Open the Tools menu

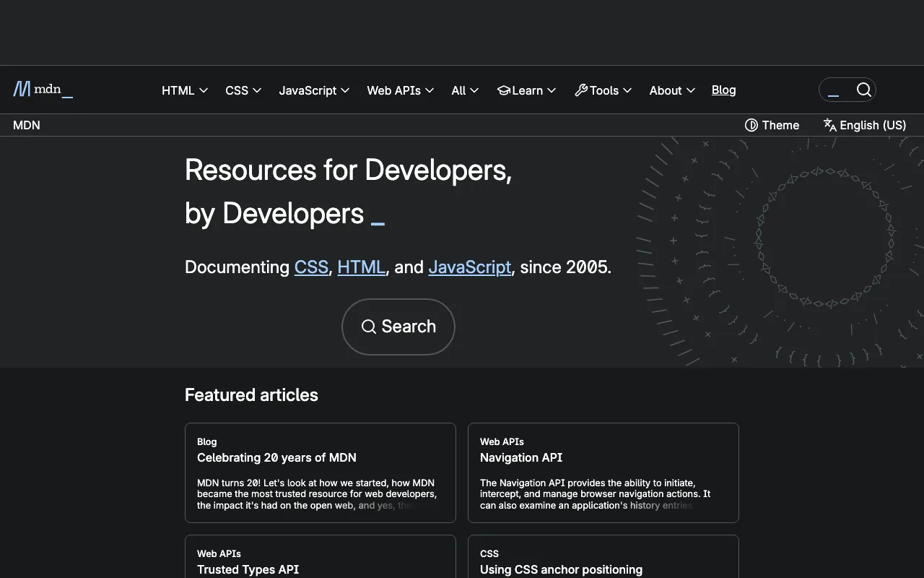tap(603, 90)
